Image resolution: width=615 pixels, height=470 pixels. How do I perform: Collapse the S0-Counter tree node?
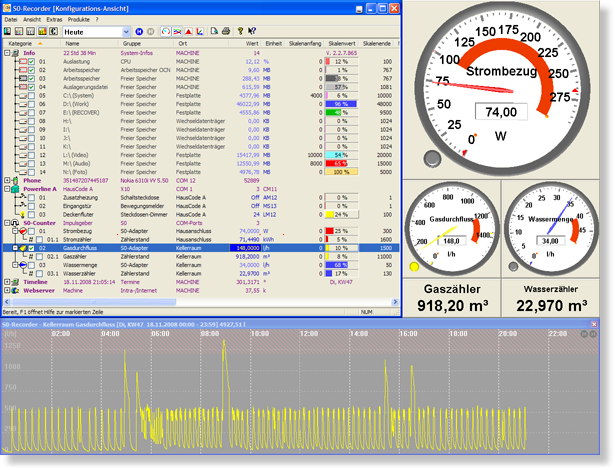tap(8, 222)
